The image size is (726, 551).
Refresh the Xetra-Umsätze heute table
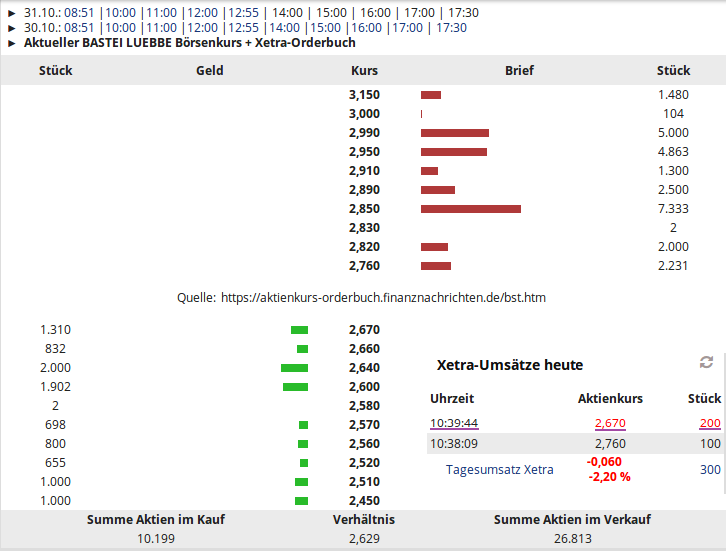click(x=706, y=362)
